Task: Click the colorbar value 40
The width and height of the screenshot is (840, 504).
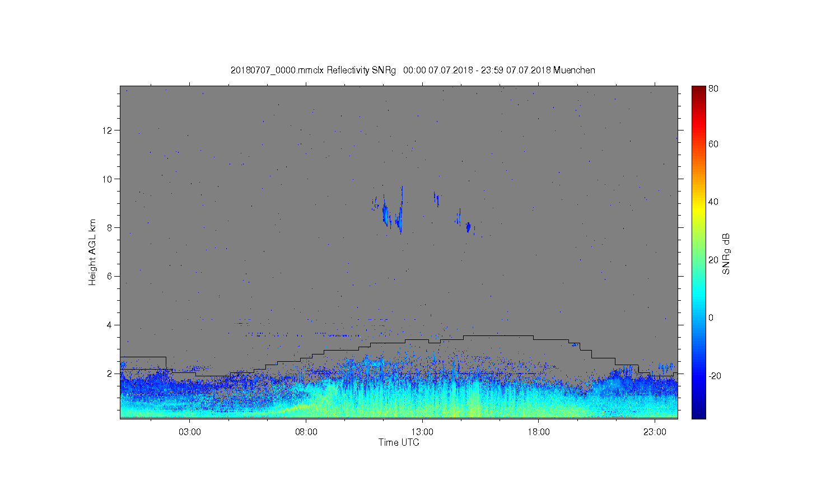Action: pos(713,202)
